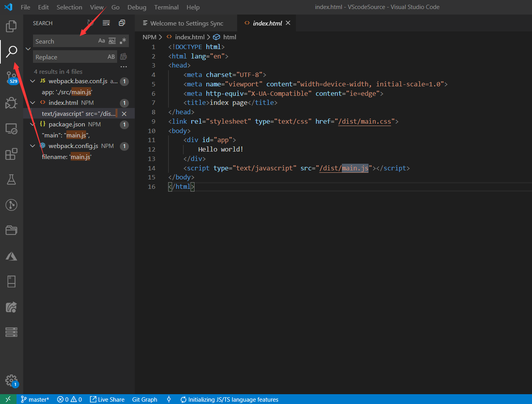Open the Terminal menu
Viewport: 532px width, 404px height.
tap(166, 7)
